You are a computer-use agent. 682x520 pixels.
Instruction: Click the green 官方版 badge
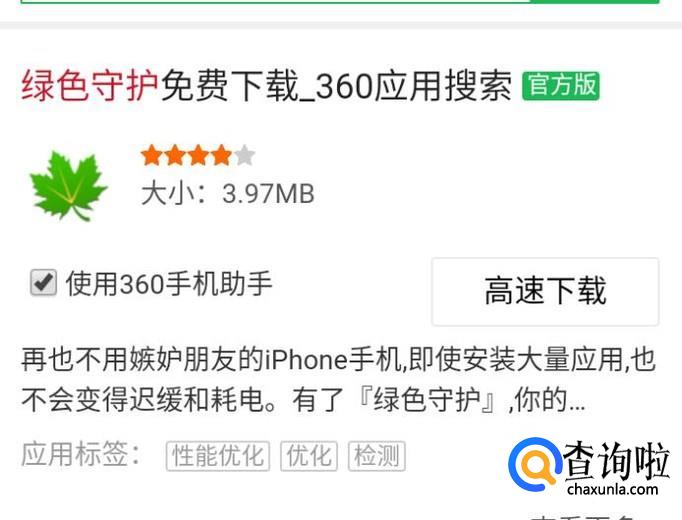tap(561, 86)
